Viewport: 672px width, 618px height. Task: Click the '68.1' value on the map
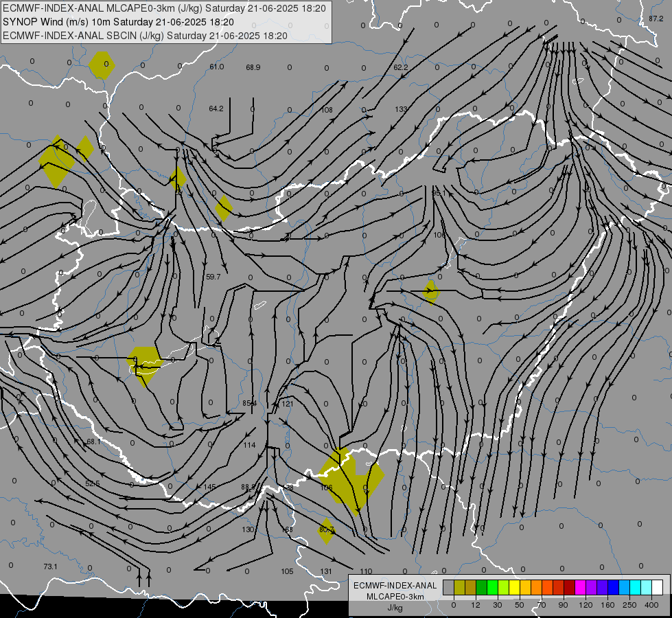click(93, 442)
